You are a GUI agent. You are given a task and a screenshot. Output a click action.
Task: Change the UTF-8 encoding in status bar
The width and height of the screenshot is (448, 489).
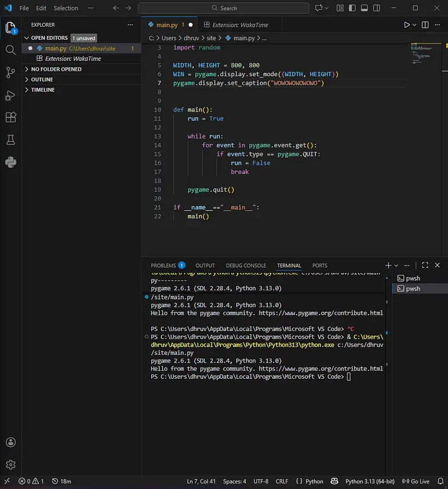261,481
